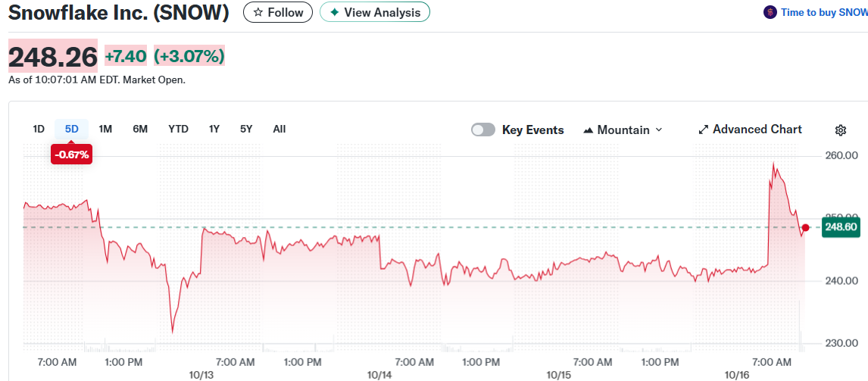Click the 248.60 current price label
The width and height of the screenshot is (868, 381).
pyautogui.click(x=841, y=227)
